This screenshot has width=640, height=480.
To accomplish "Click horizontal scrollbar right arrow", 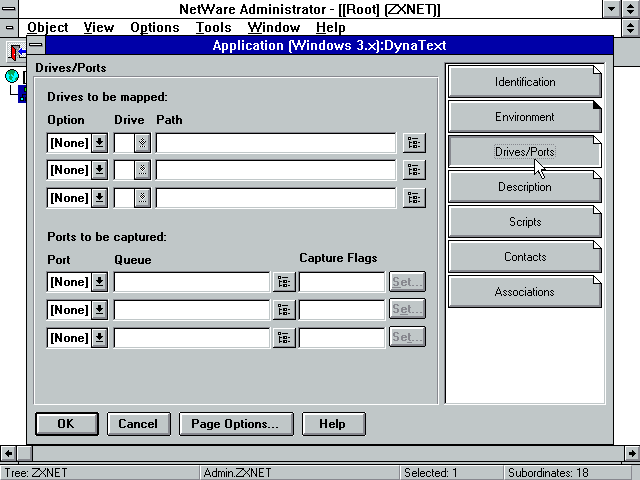I will (632, 453).
